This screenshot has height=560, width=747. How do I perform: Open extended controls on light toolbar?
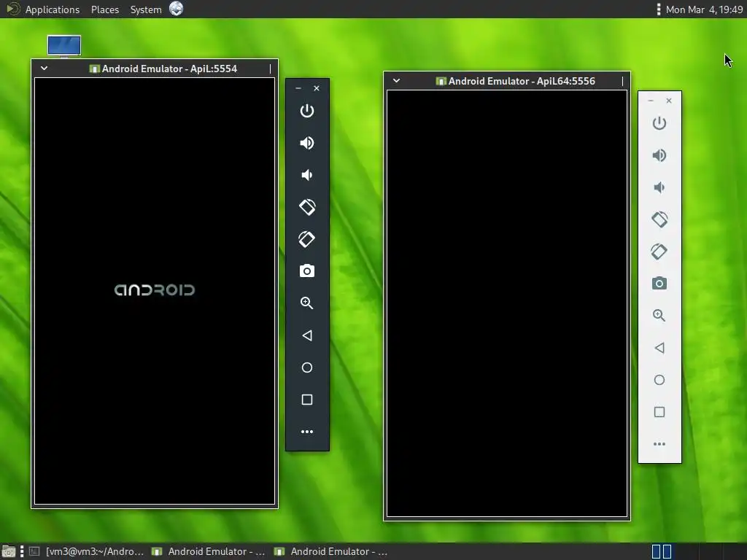(x=659, y=444)
